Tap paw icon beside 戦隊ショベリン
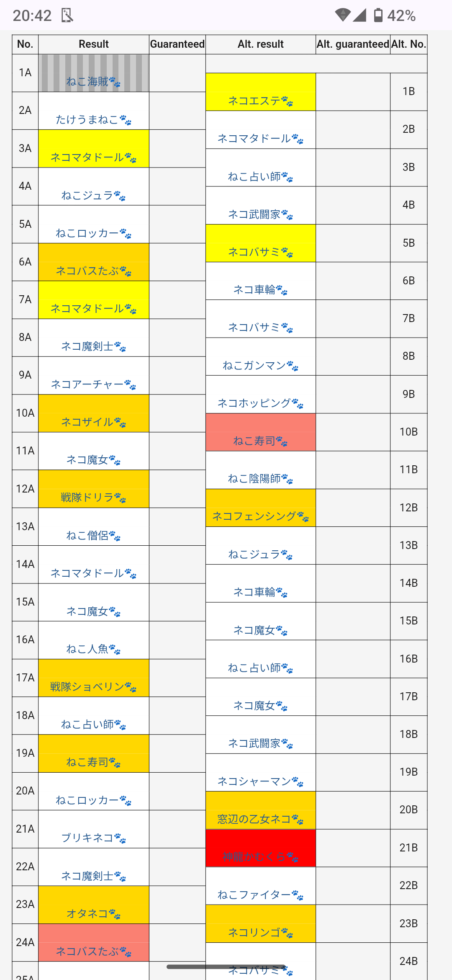The image size is (452, 980). tap(131, 687)
